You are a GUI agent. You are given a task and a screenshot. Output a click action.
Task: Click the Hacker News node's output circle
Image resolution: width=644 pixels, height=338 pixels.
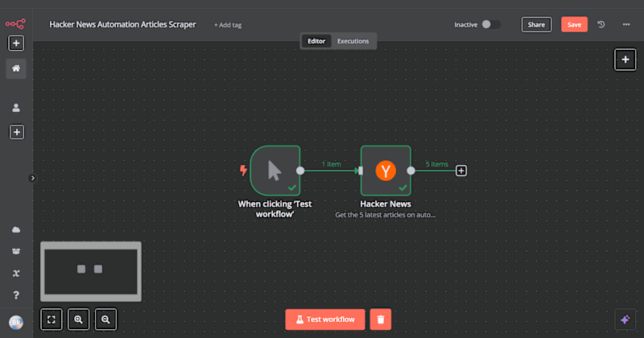coord(411,171)
